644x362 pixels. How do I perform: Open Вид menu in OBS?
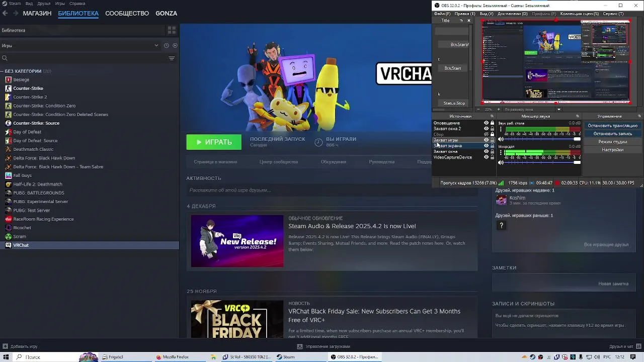[x=486, y=14]
